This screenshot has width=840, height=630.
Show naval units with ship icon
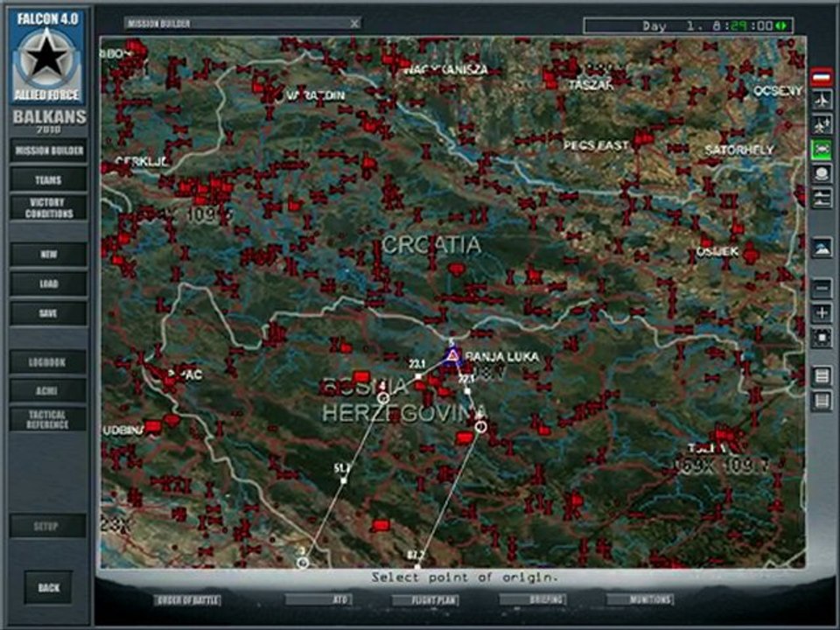(822, 199)
